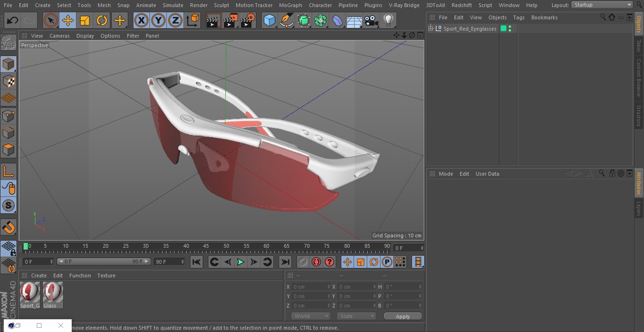Click the Objects manager search icon
Screen dimensions: 644x332
point(603,17)
